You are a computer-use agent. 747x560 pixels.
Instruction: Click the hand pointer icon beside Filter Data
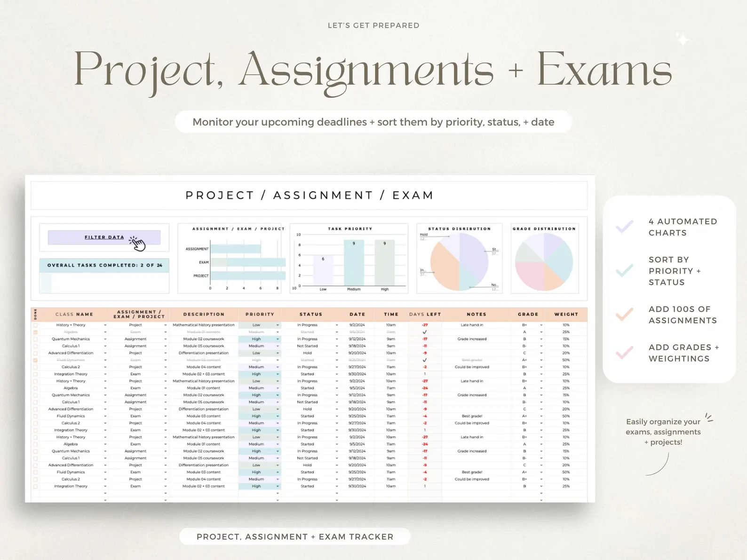pyautogui.click(x=137, y=243)
